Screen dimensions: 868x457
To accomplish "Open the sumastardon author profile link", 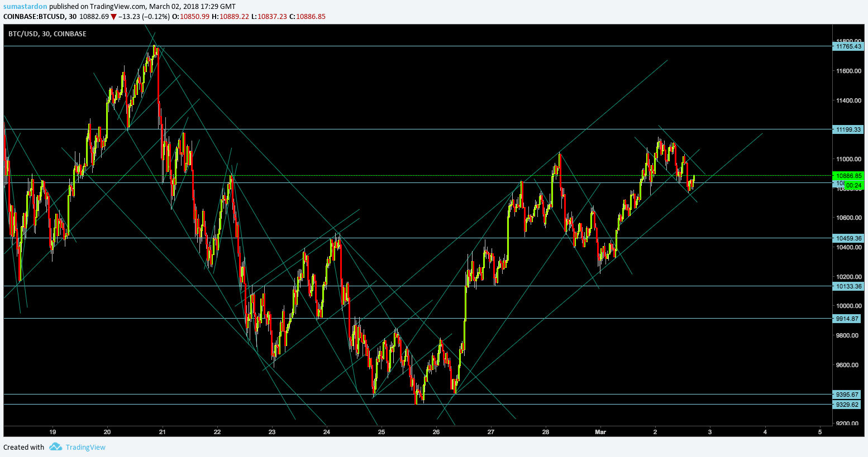I will (x=25, y=7).
